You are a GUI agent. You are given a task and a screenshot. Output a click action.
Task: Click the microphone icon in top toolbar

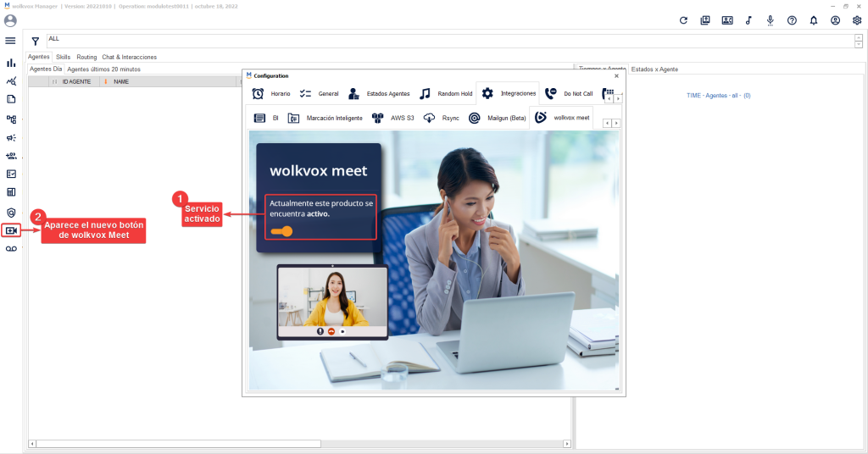coord(770,20)
